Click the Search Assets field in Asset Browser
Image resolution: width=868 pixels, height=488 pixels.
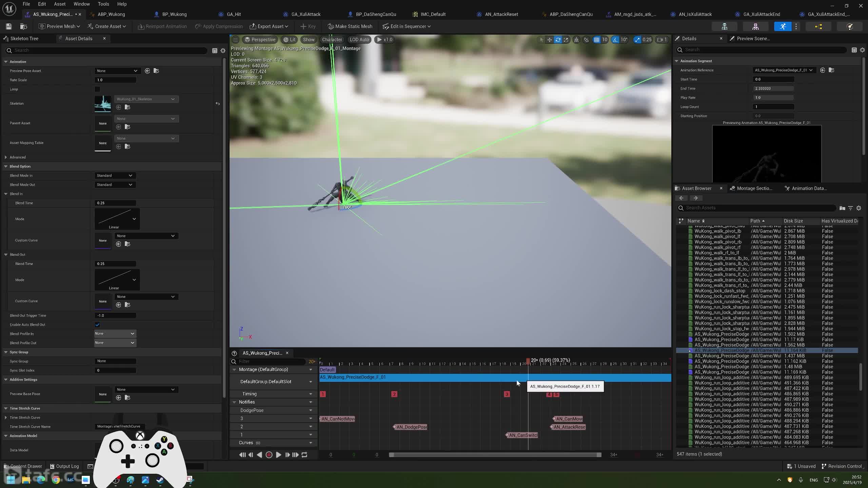[x=757, y=208]
